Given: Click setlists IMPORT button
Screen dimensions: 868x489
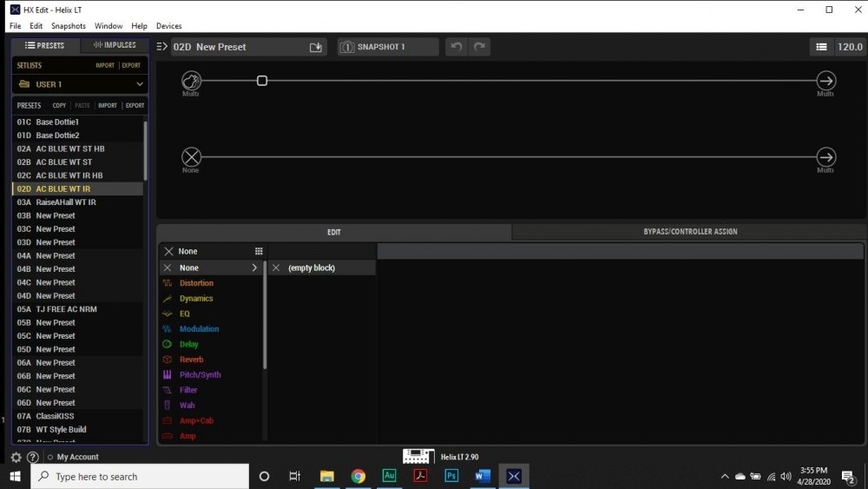Looking at the screenshot, I should tap(105, 65).
